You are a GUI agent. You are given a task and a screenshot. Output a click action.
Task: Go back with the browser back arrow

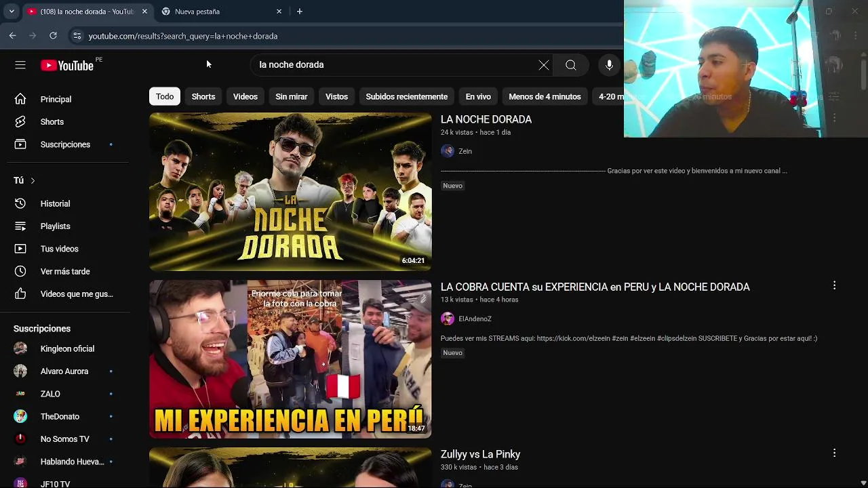pyautogui.click(x=12, y=36)
